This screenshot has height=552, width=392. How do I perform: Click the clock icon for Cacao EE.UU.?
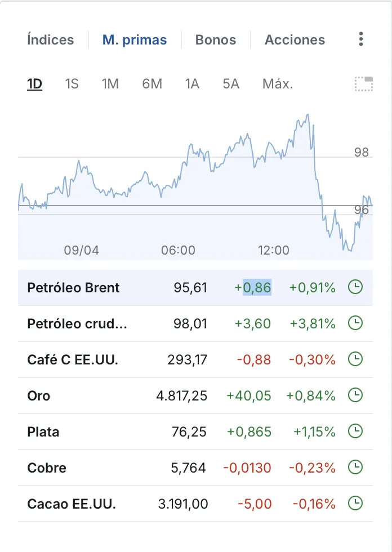click(x=355, y=503)
